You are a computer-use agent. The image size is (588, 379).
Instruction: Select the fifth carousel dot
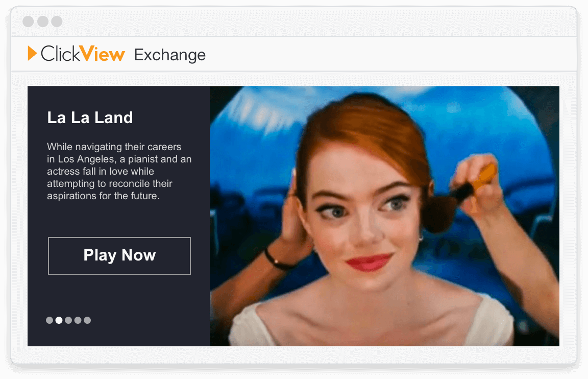click(x=87, y=320)
